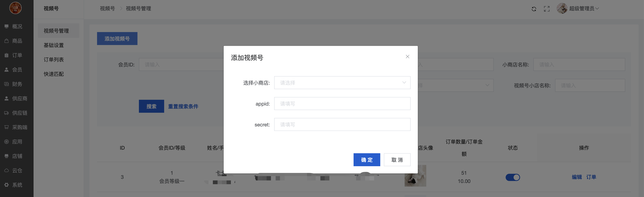The height and width of the screenshot is (197, 644).
Task: Select 快速匹配 submenu item
Action: coord(54,74)
